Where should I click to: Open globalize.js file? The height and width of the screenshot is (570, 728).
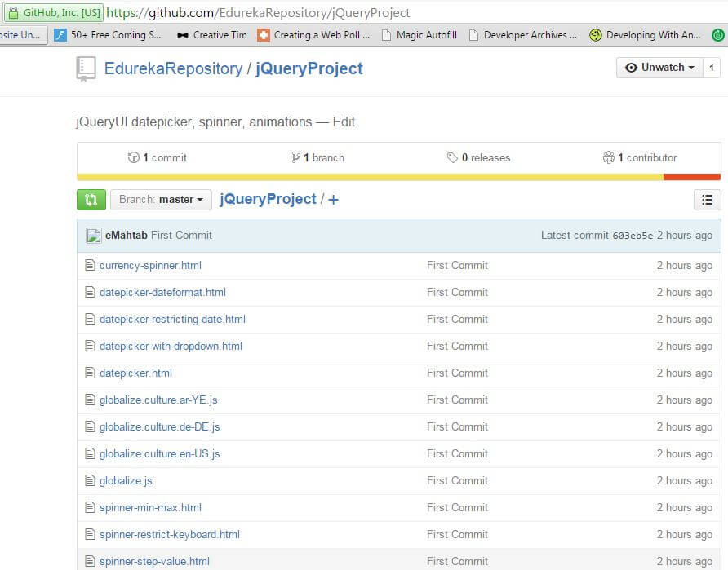(126, 480)
